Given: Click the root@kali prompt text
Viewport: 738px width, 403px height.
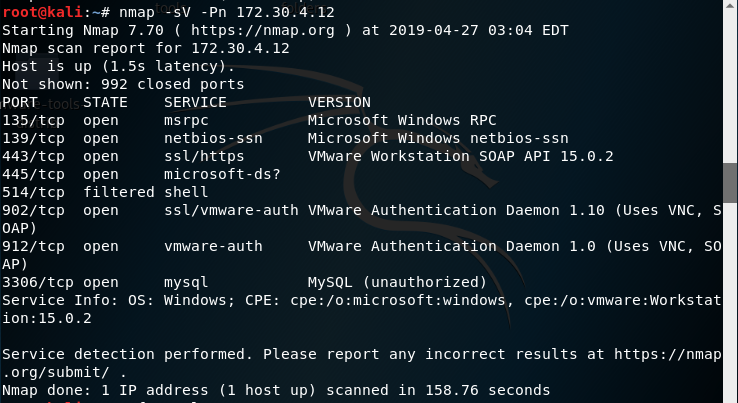Looking at the screenshot, I should click(x=43, y=12).
